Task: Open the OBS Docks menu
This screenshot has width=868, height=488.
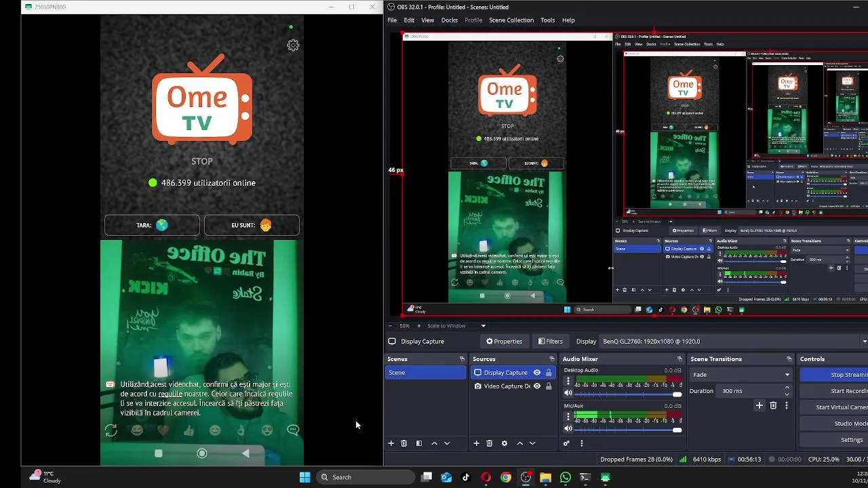Action: pyautogui.click(x=450, y=20)
